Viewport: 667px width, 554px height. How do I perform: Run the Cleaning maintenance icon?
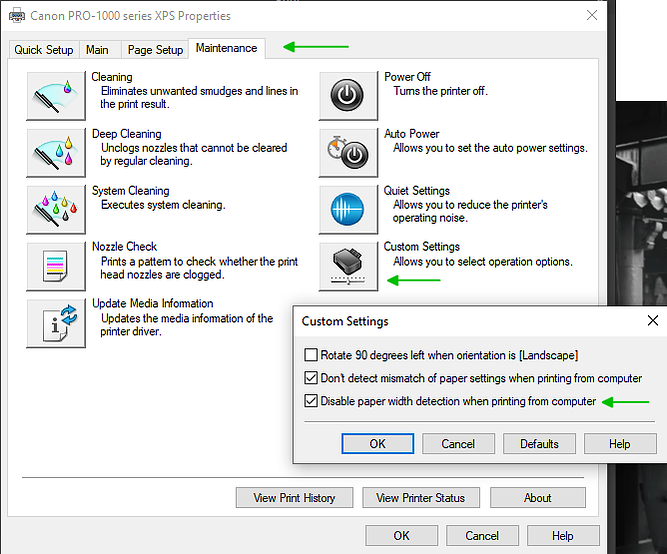[56, 96]
